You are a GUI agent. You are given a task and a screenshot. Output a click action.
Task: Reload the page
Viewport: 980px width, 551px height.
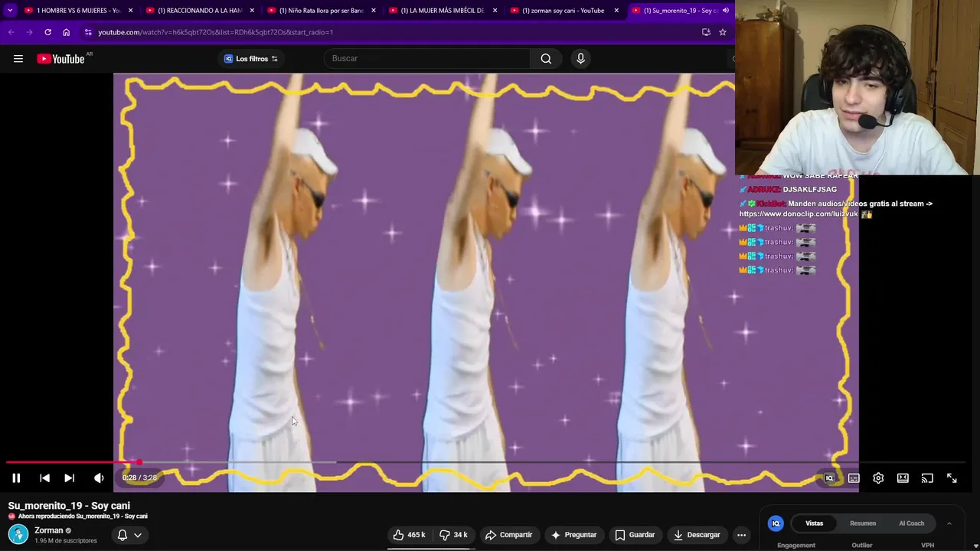pos(47,32)
